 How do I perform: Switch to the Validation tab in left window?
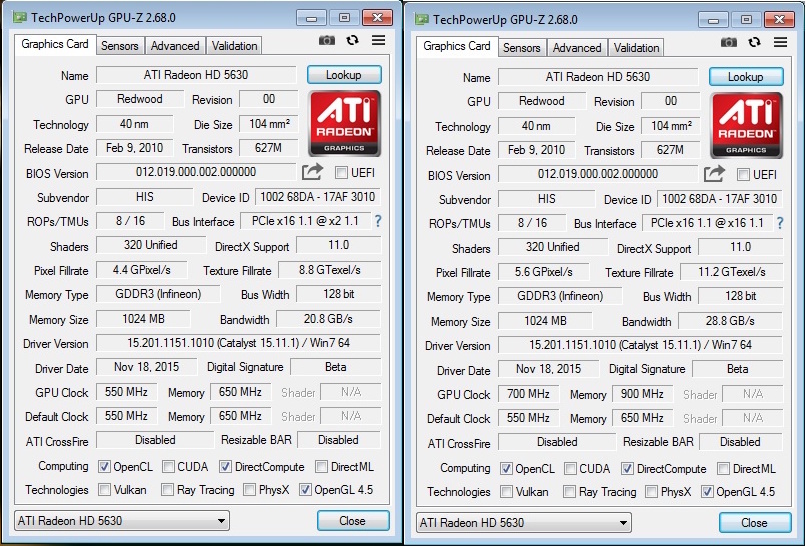[x=234, y=46]
